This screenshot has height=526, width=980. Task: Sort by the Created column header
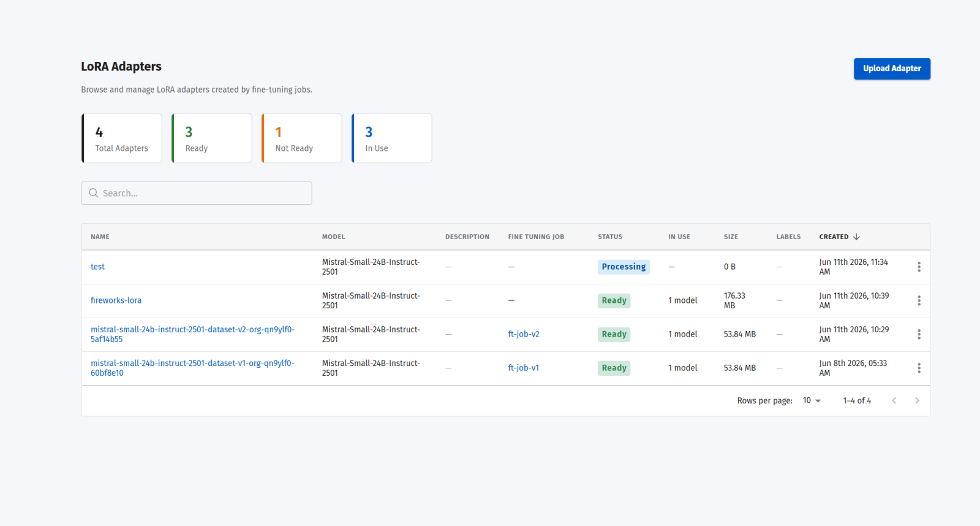coord(834,237)
